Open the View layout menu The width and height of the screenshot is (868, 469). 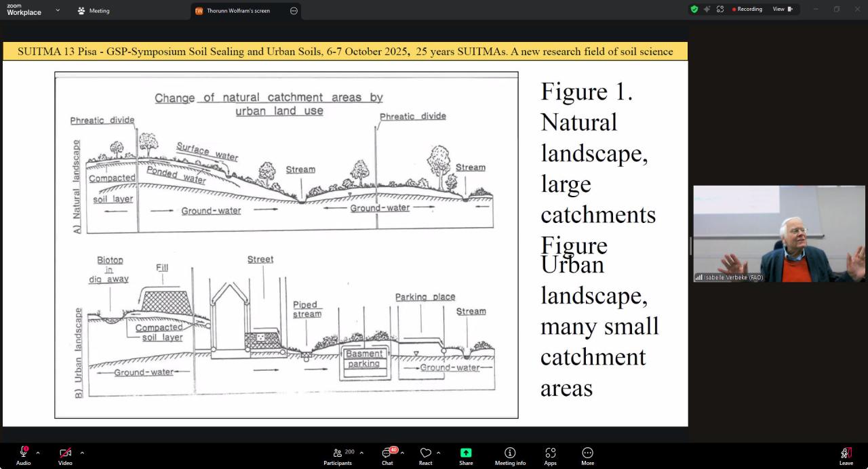(x=783, y=9)
